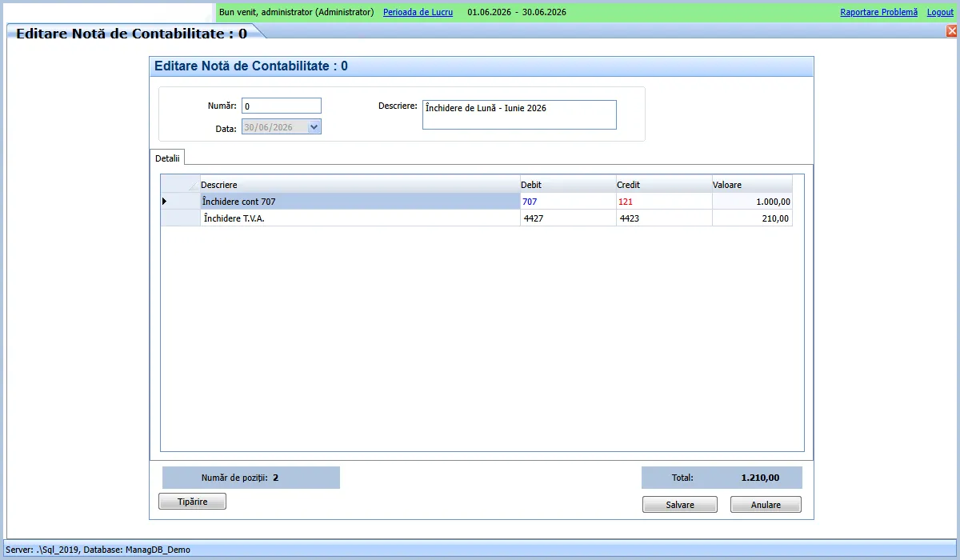Edit the Descriere text box
The width and height of the screenshot is (960, 560).
click(519, 114)
